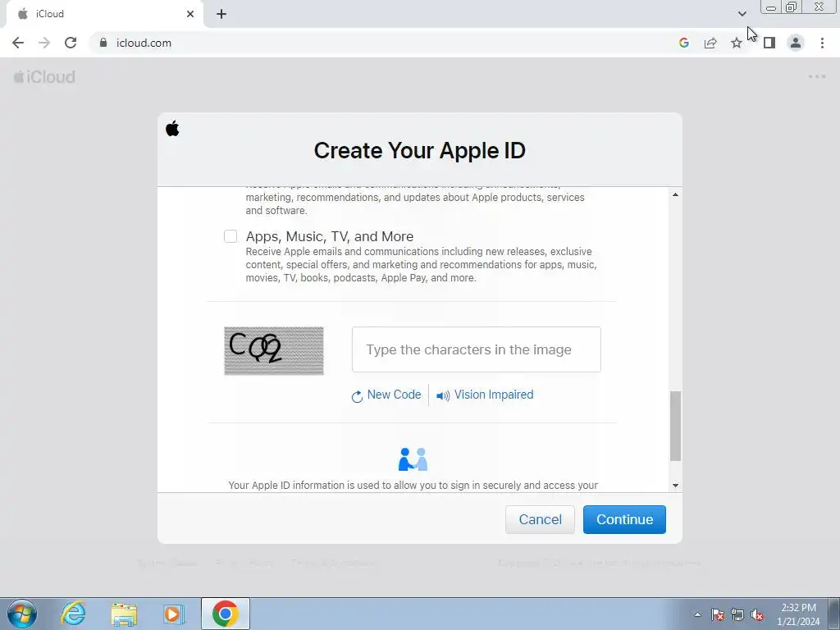Show hidden system tray icons

tap(697, 614)
